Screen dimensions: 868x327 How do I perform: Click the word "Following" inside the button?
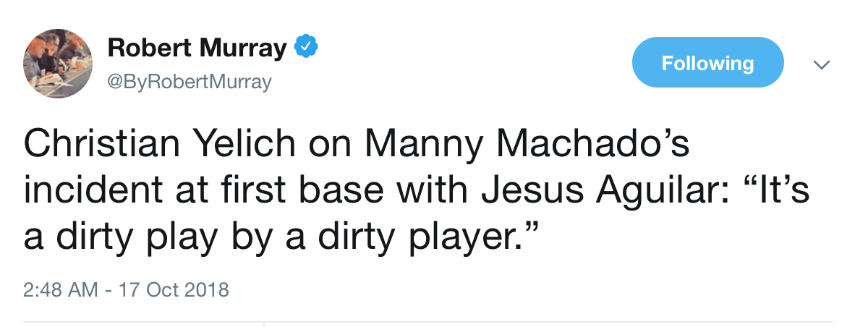click(707, 63)
